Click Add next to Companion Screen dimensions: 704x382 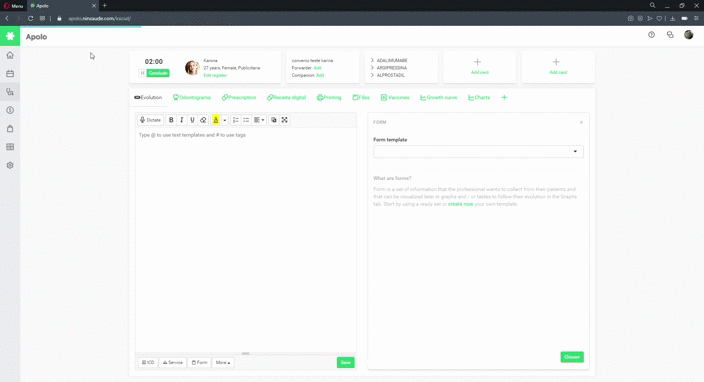click(320, 75)
